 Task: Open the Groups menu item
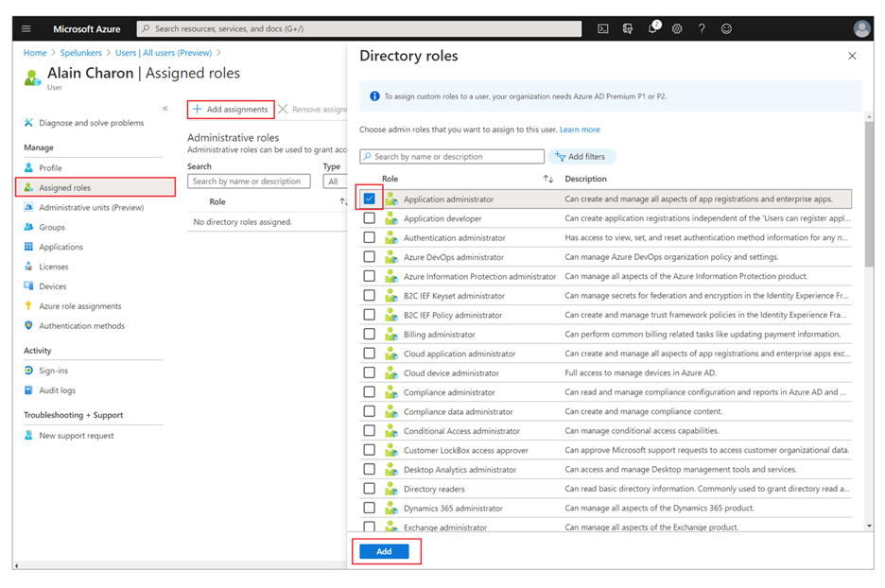coord(51,228)
